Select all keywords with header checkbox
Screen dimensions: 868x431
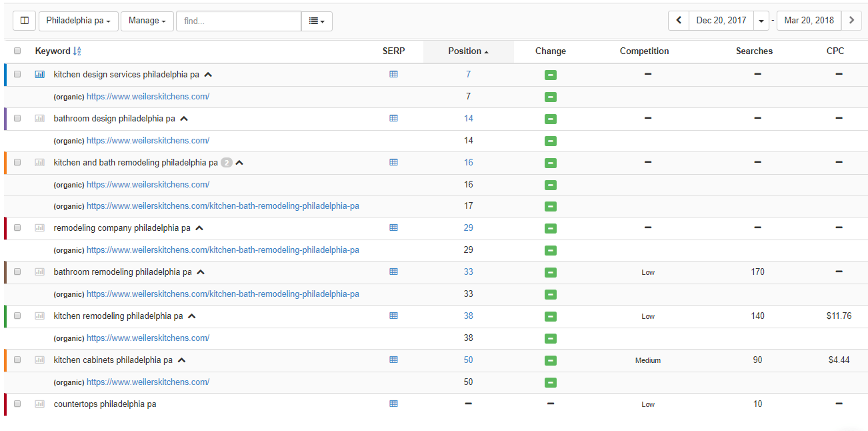[17, 51]
